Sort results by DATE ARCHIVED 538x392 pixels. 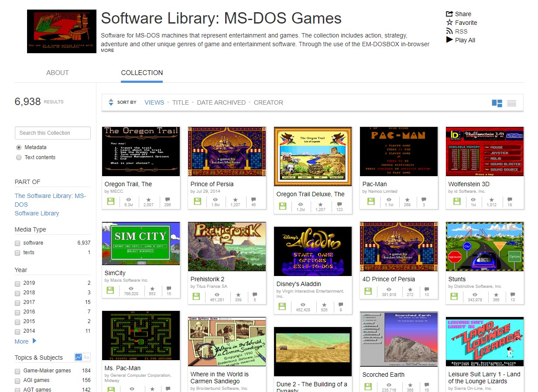[x=221, y=102]
